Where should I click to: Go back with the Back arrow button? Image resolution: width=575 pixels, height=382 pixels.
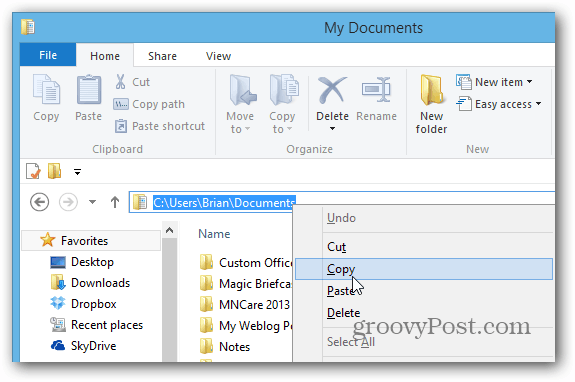click(x=39, y=202)
